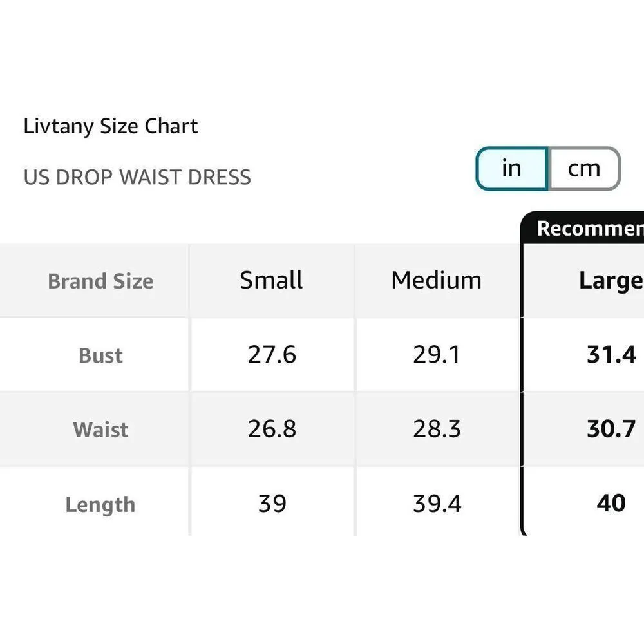Screen dimensions: 644x644
Task: Click the Bust row label
Action: (100, 355)
